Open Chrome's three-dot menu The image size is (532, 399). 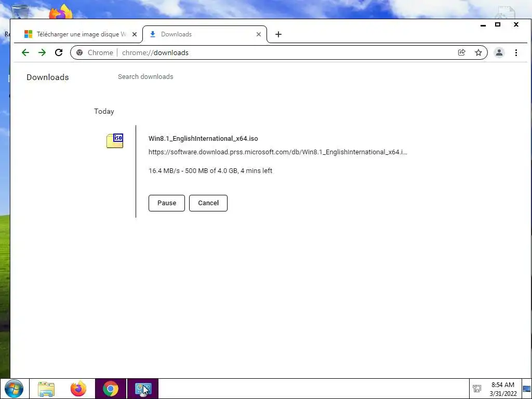click(x=516, y=52)
